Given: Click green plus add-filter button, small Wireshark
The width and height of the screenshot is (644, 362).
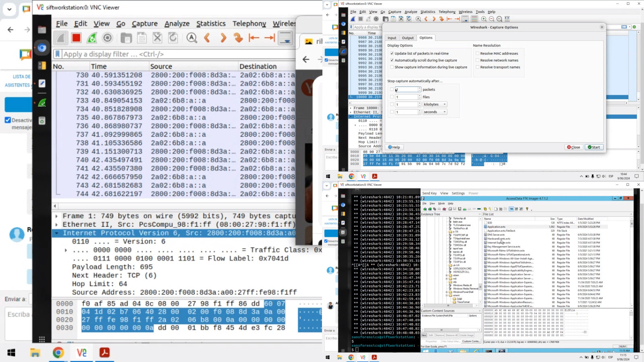Looking at the screenshot, I should [634, 27].
